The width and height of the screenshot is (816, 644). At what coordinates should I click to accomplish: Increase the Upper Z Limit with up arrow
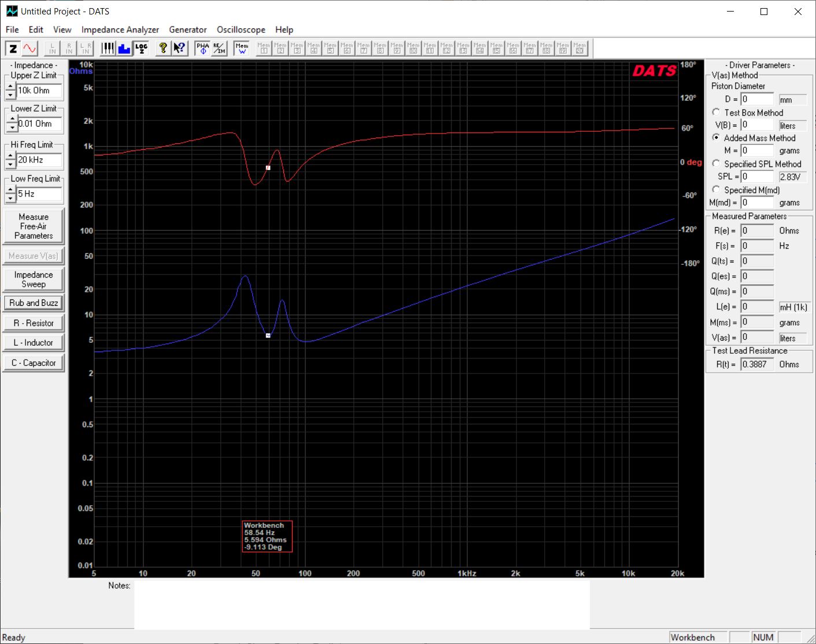10,86
